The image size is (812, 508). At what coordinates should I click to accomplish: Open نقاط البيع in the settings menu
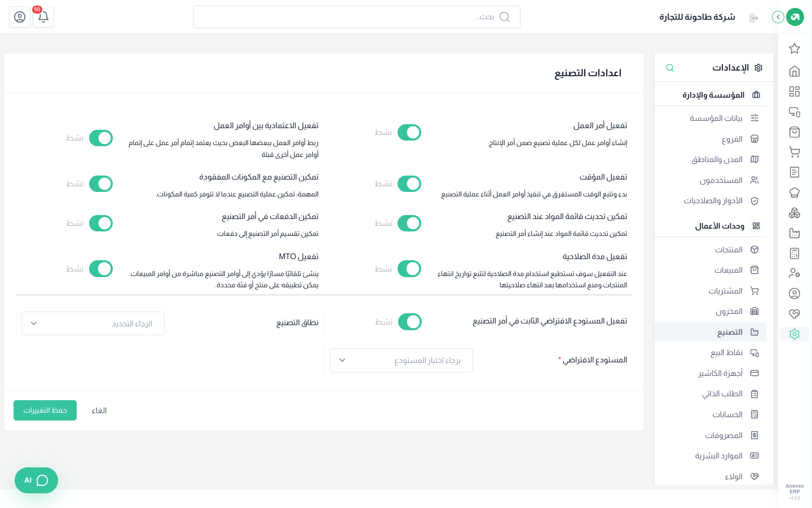pos(710,353)
